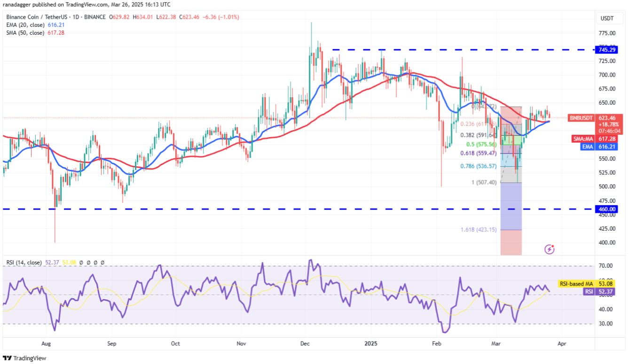Viewport: 629px width, 364px height.
Task: Click the 550.00 price axis label
Action: (x=607, y=159)
